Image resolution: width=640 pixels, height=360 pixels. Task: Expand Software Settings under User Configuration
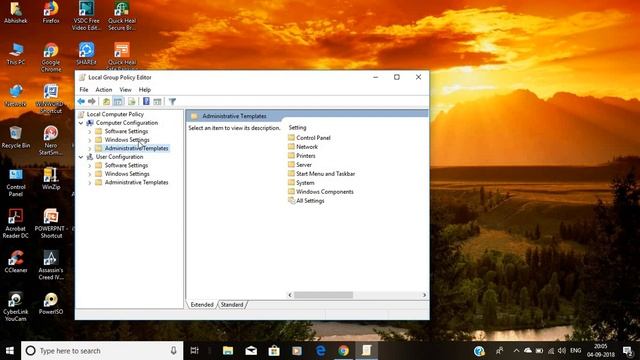coord(89,165)
